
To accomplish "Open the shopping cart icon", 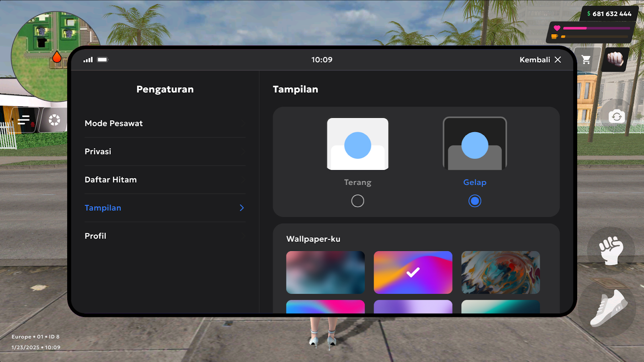I will [586, 60].
